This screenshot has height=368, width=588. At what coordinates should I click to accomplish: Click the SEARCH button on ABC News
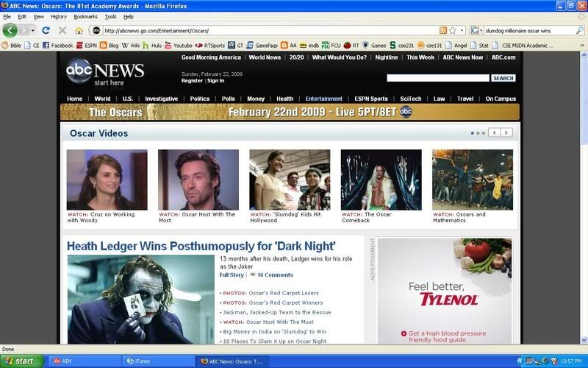pyautogui.click(x=503, y=78)
